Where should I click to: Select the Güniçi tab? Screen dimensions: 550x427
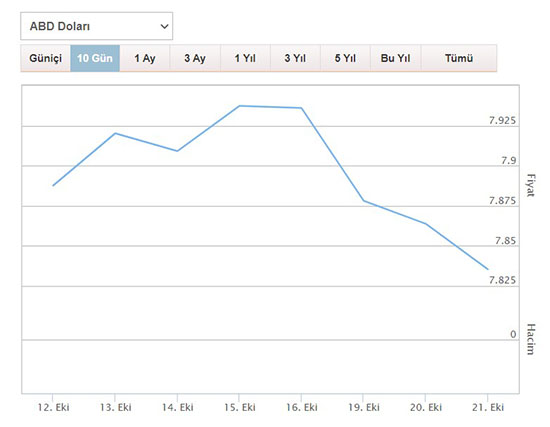[x=46, y=58]
